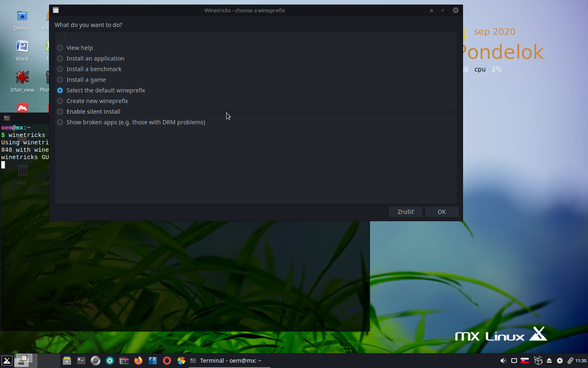Click the eject removable media icon
This screenshot has height=368, width=588.
(x=549, y=361)
